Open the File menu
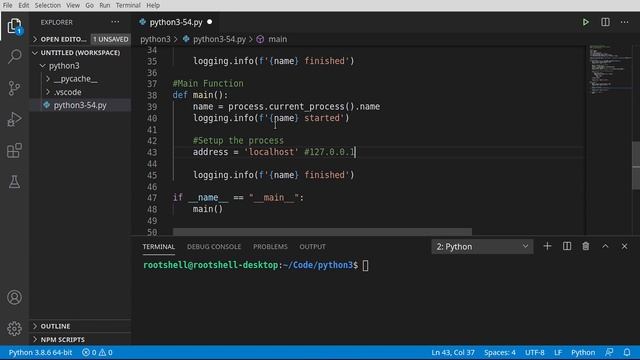The height and width of the screenshot is (360, 640). [7, 5]
